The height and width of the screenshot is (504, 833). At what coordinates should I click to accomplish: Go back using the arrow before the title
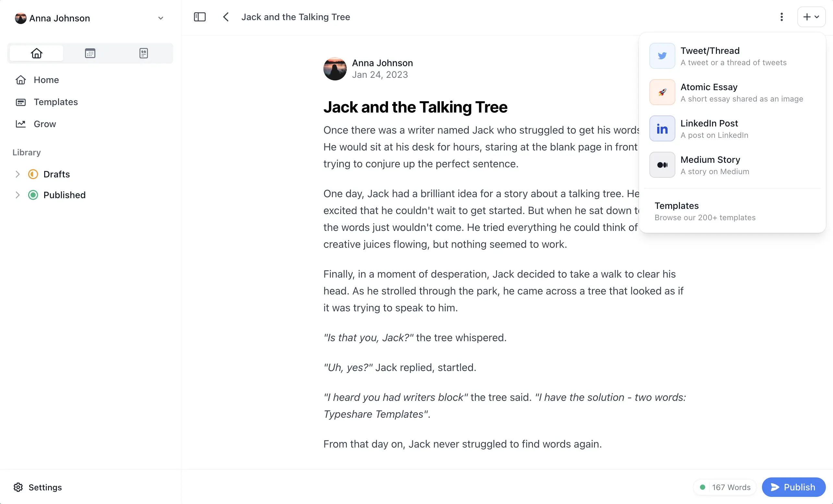point(225,17)
